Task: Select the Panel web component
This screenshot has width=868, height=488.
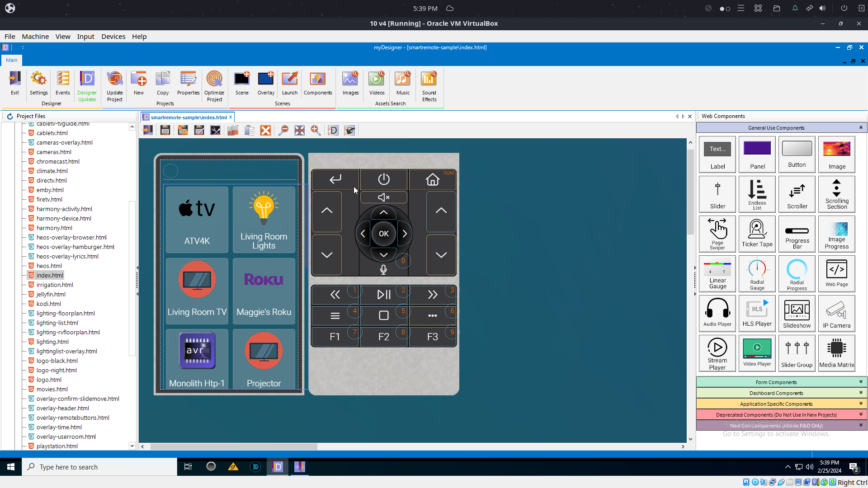Action: click(757, 155)
